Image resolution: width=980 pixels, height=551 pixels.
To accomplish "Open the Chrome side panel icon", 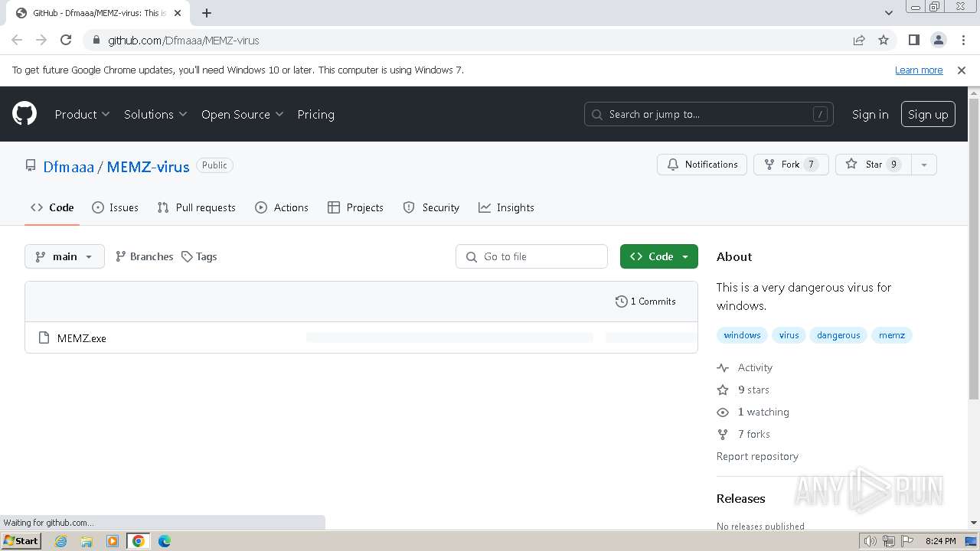I will [913, 40].
